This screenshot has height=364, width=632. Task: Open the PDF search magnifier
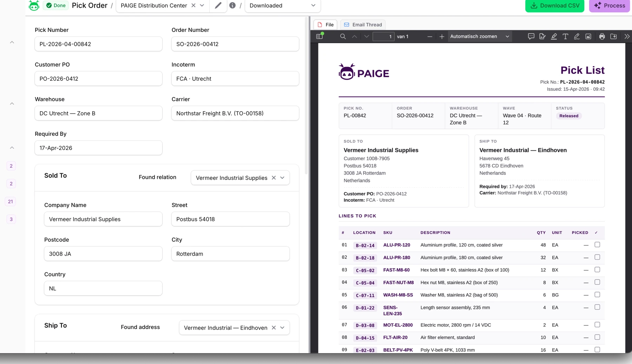pos(343,36)
